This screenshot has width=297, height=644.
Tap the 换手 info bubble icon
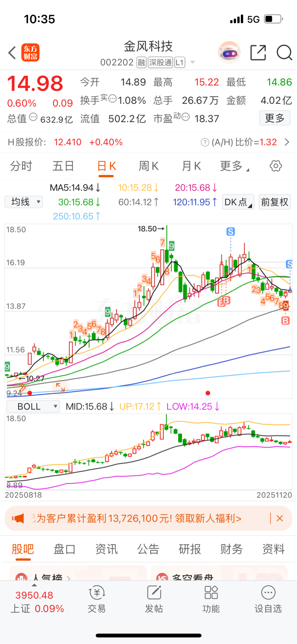[x=113, y=99]
